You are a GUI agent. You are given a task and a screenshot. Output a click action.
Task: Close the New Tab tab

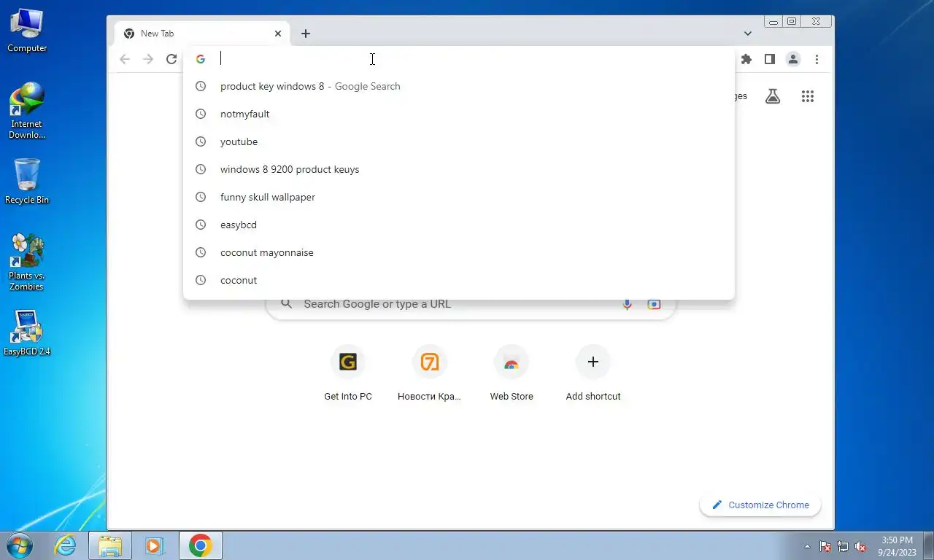point(278,34)
